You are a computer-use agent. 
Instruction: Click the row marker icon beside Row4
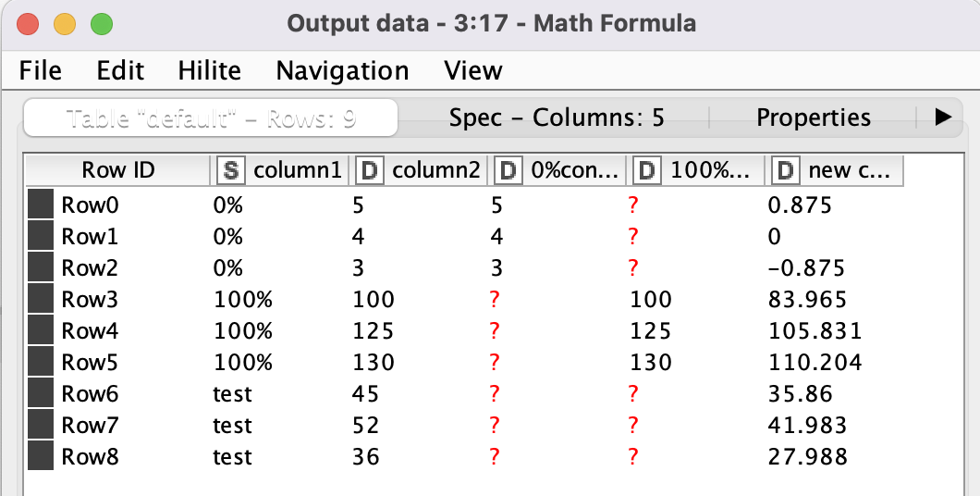(x=41, y=330)
